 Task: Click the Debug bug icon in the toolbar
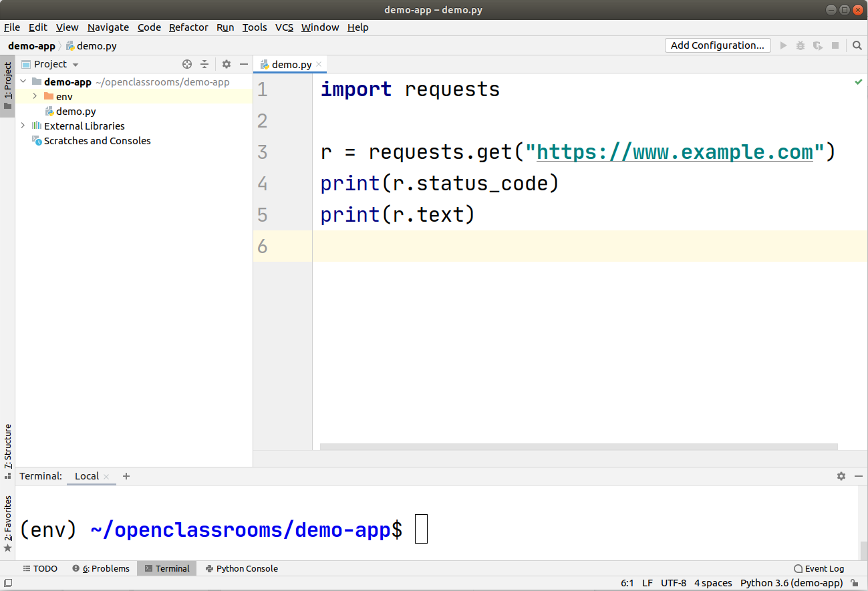(x=800, y=45)
